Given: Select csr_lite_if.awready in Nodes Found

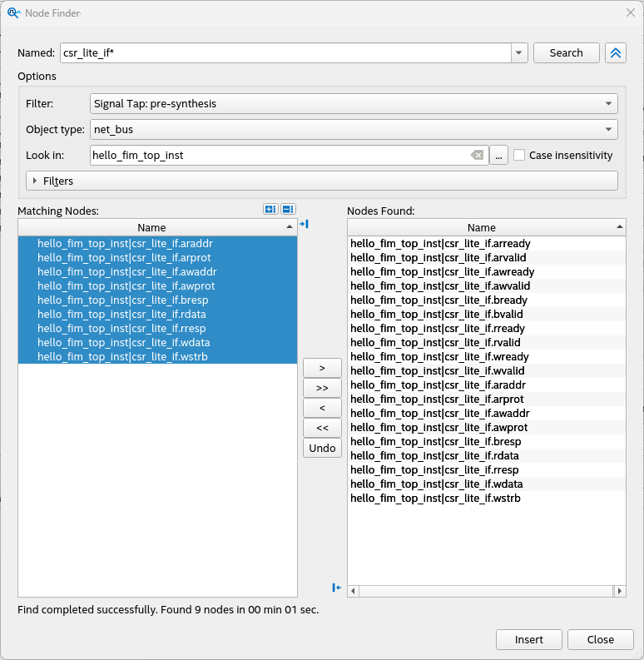Looking at the screenshot, I should (x=487, y=272).
